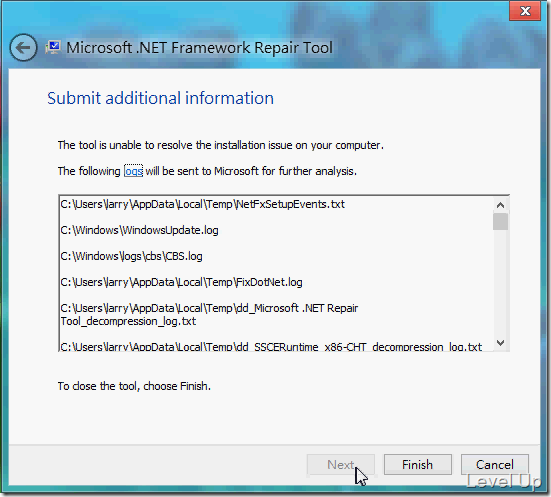
Task: Click the log list scrollbar thumb
Action: (500, 221)
